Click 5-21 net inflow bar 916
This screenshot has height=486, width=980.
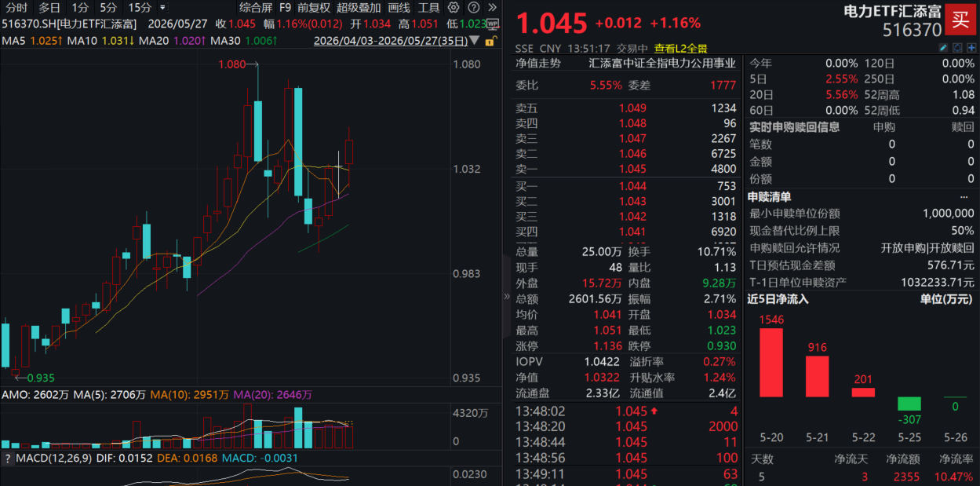click(x=818, y=376)
